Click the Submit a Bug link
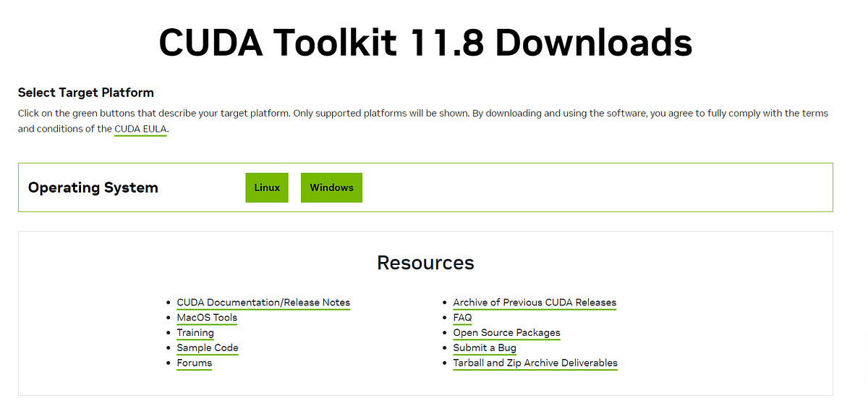868x401 pixels. pyautogui.click(x=485, y=348)
